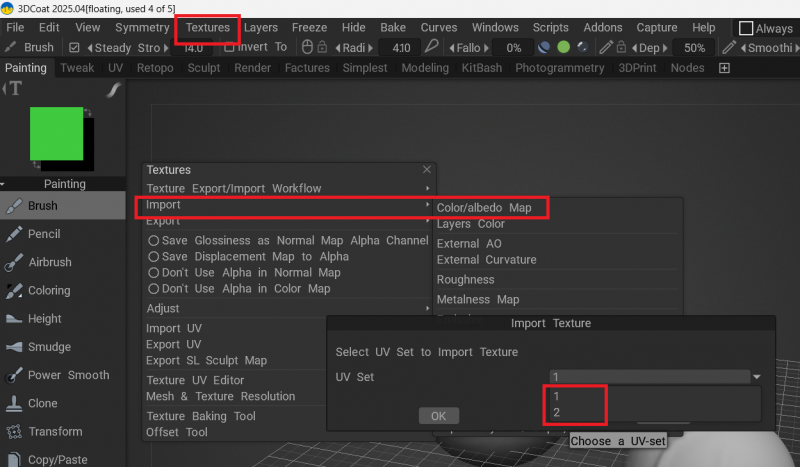The height and width of the screenshot is (467, 800).
Task: Choose UV set 2 from the list
Action: coord(556,412)
